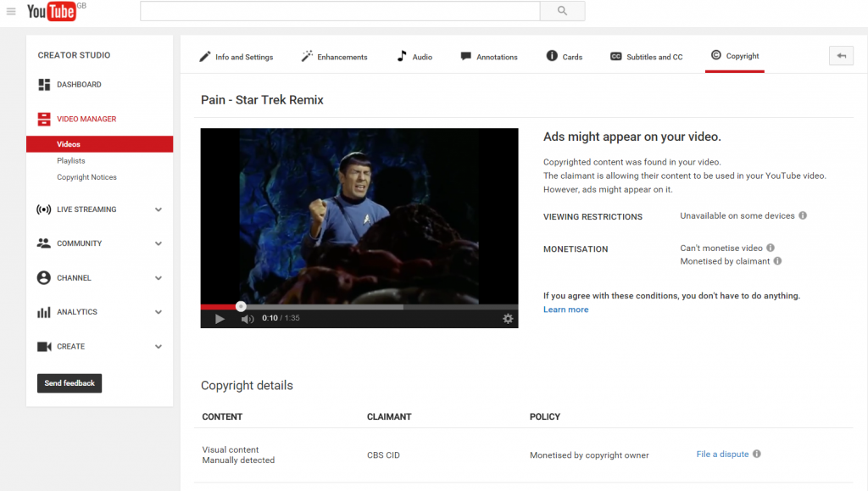
Task: Expand the Channel section chevron
Action: tap(159, 278)
